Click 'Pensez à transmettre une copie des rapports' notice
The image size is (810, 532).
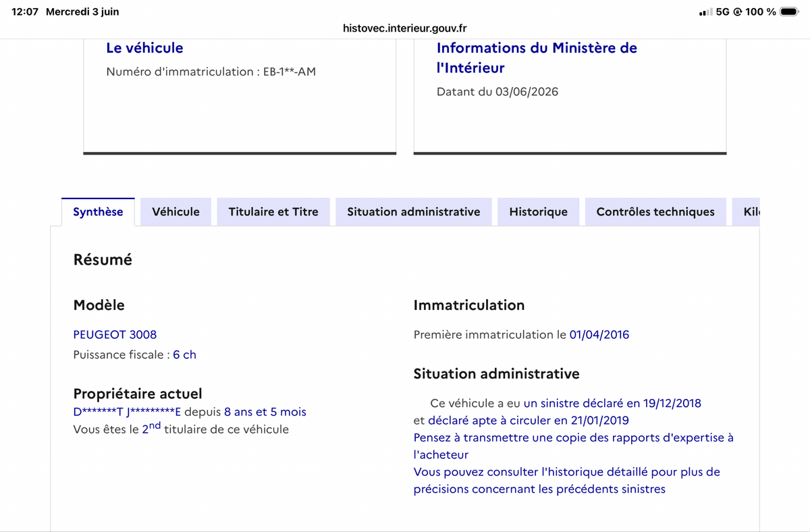pos(574,446)
